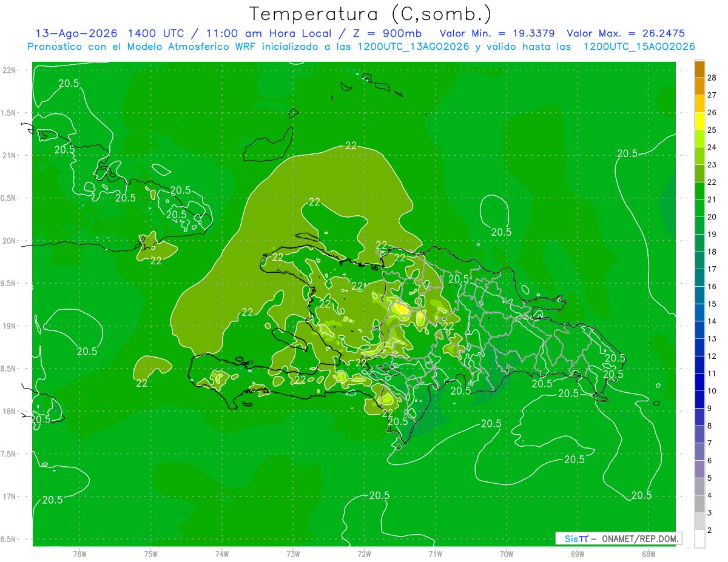728x562 pixels.
Task: Click the 'Valor Max. = 26.2475' value
Action: coord(625,34)
